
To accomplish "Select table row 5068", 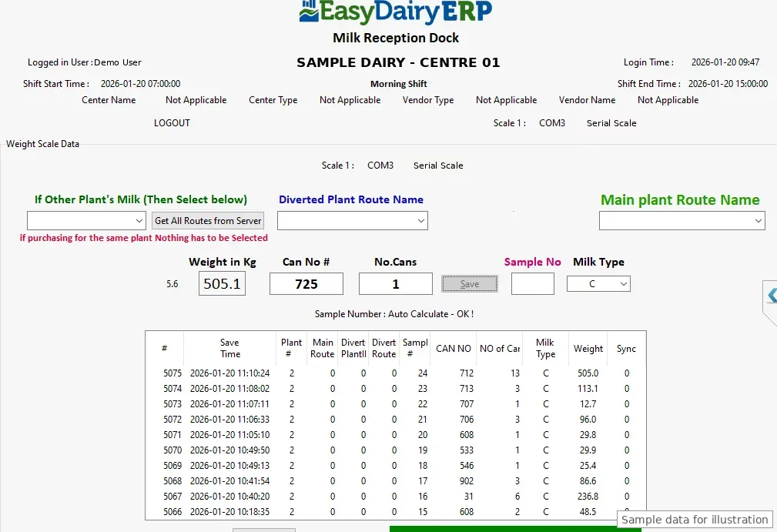I will point(396,480).
